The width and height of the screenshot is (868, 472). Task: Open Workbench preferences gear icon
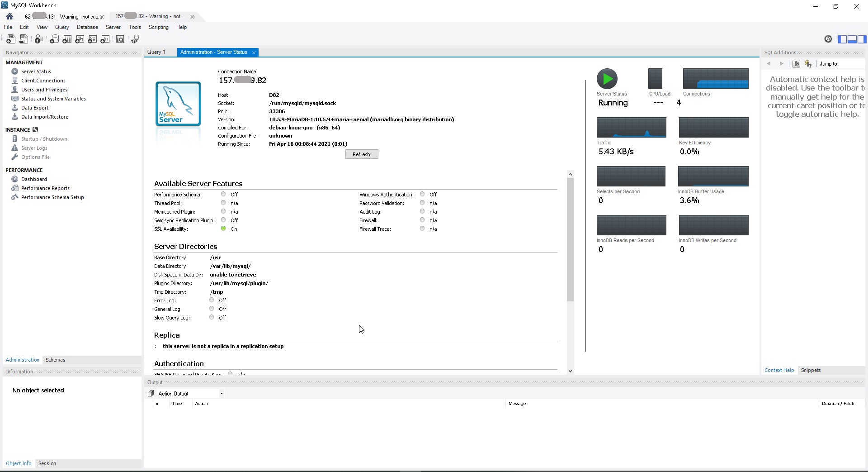pos(828,39)
